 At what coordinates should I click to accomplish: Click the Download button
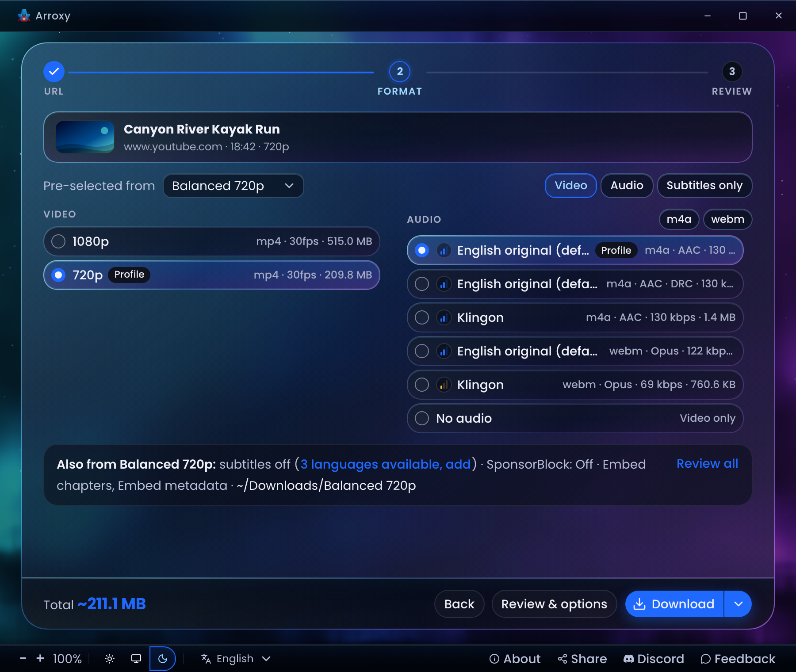674,604
